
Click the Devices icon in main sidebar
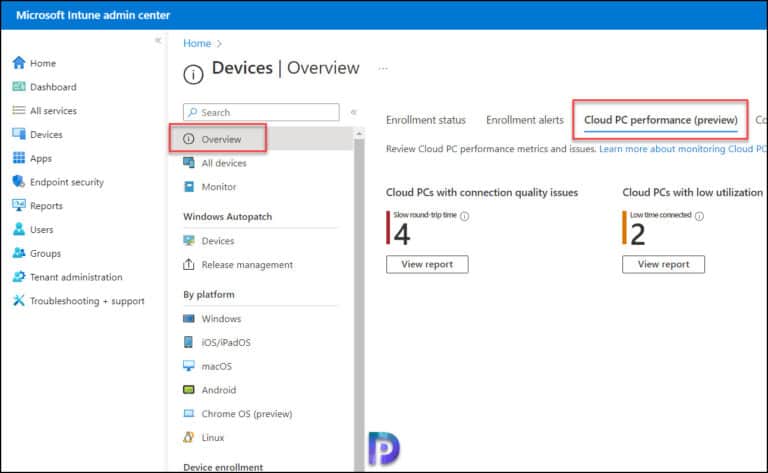(x=19, y=134)
